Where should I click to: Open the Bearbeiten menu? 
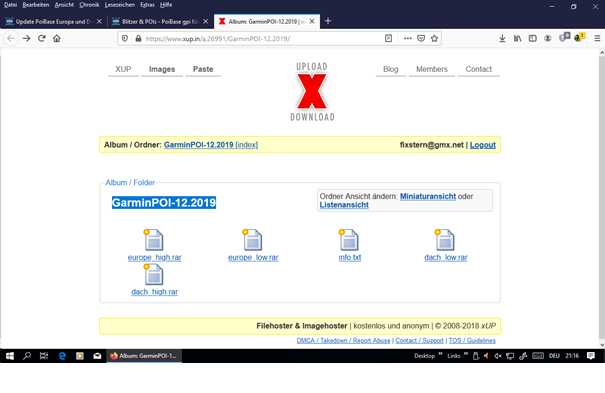(35, 5)
